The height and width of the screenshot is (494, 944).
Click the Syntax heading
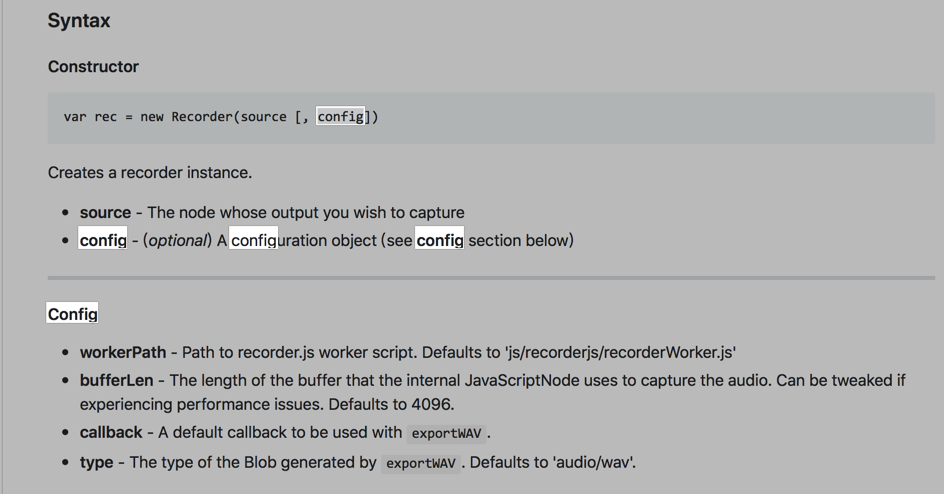point(79,21)
